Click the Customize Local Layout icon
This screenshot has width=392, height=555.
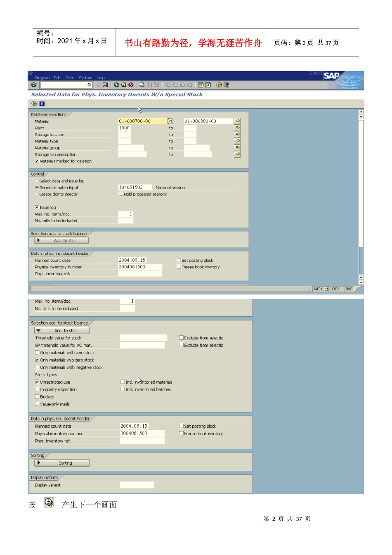(x=226, y=85)
